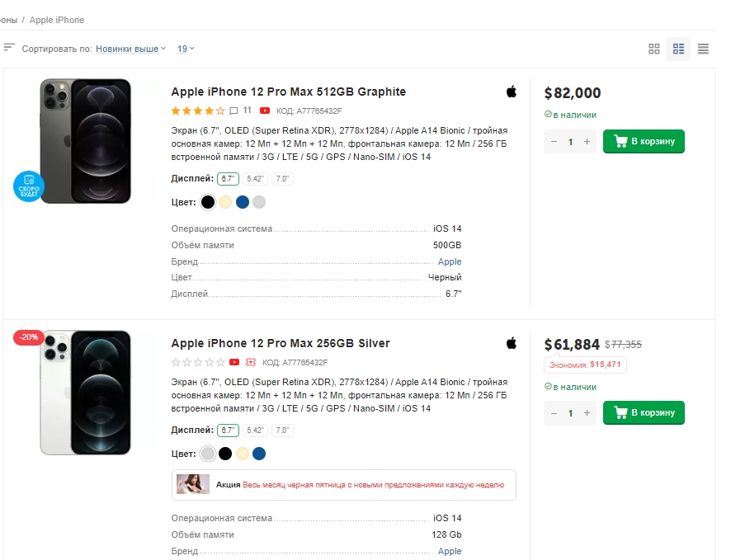The image size is (750, 560).
Task: Open the Silver iPhone product image
Action: click(x=86, y=393)
